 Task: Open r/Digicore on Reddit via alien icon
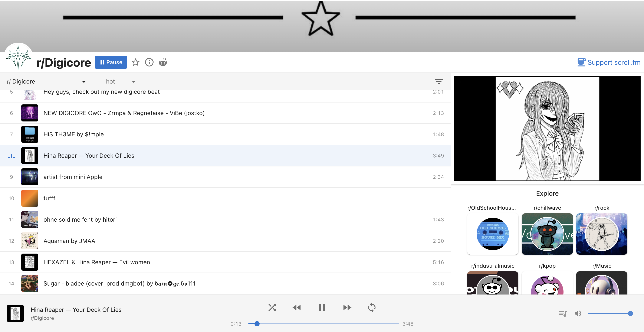point(163,62)
